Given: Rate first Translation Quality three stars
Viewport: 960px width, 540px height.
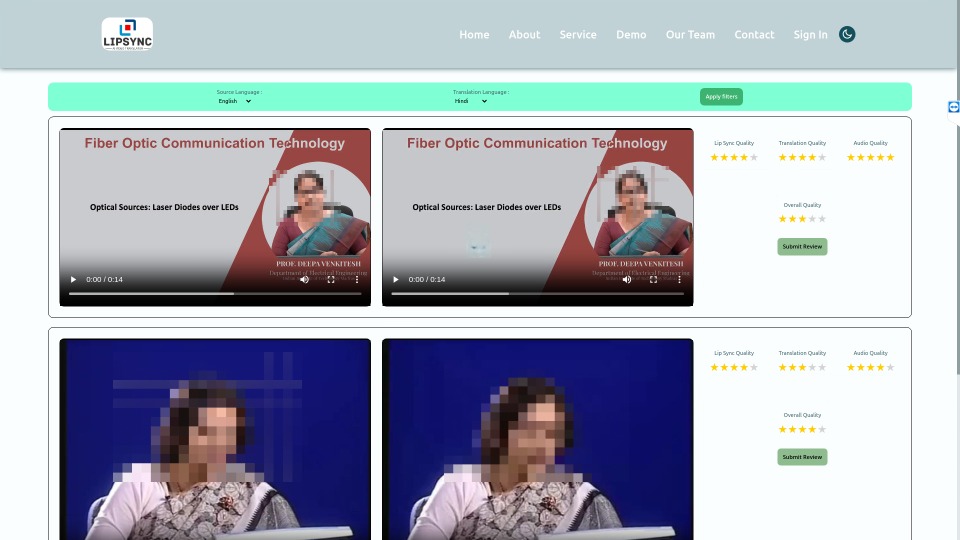Looking at the screenshot, I should (802, 157).
